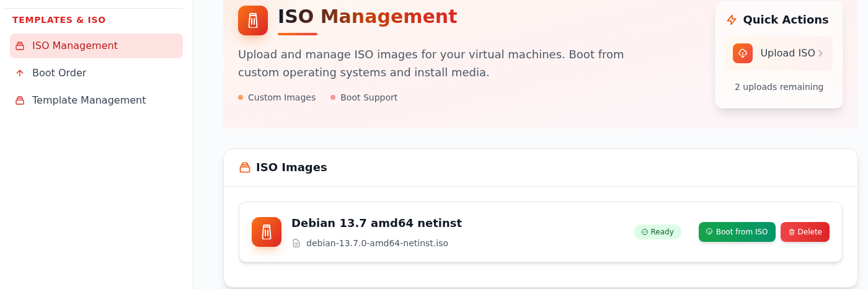
Task: Click the 'TEMPLATES & ISO' section heading
Action: point(59,20)
